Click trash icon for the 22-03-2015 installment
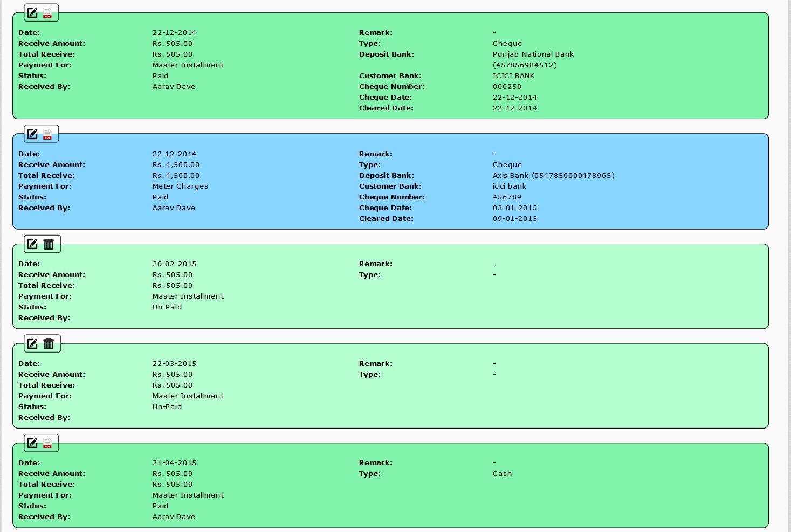This screenshot has width=791, height=532. 49,343
